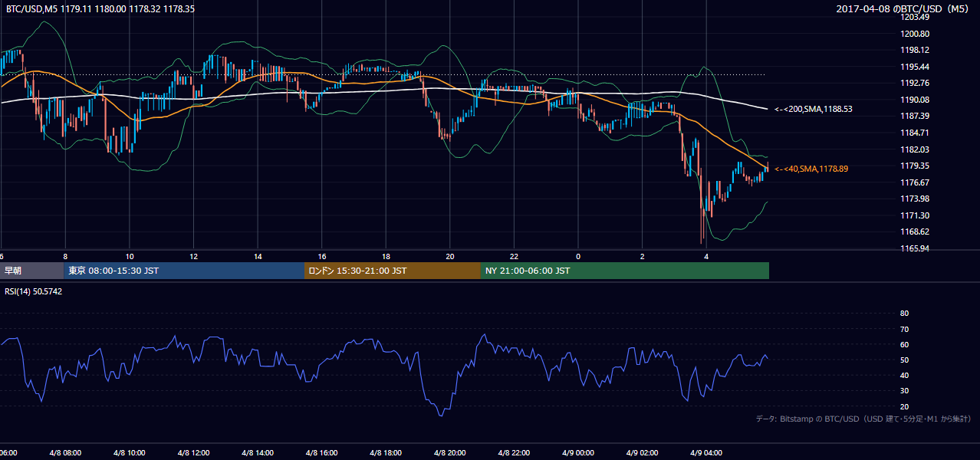Click RSI scale label 50

click(x=904, y=360)
